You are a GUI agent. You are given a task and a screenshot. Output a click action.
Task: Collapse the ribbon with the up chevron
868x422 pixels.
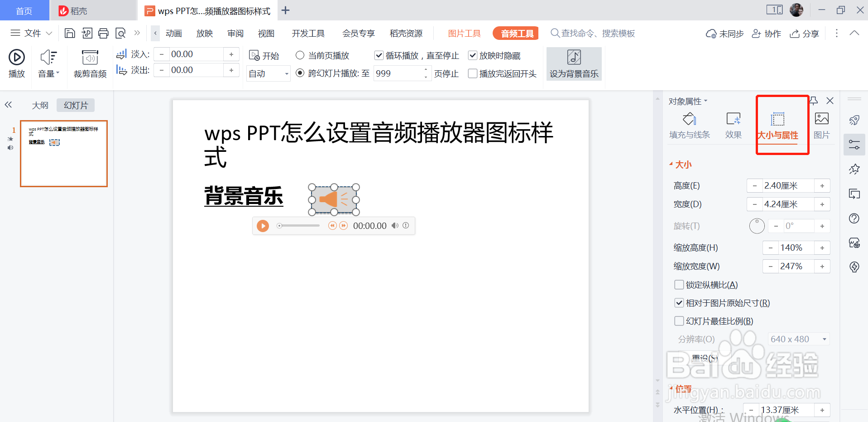tap(854, 33)
